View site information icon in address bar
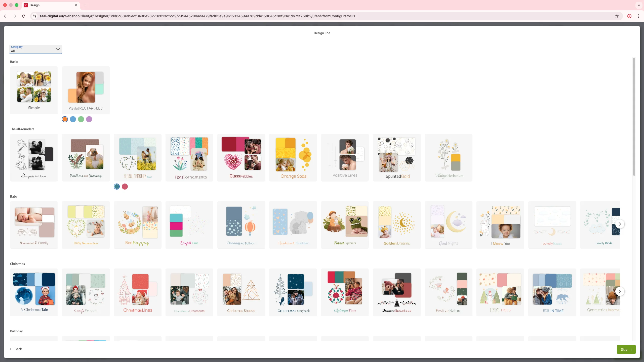The height and width of the screenshot is (362, 644). click(34, 16)
